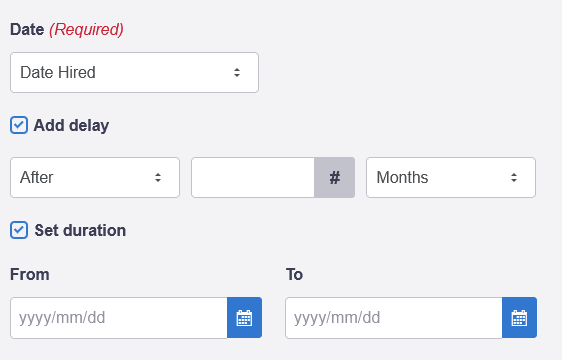Expand the After timing dropdown
This screenshot has width=562, height=360.
95,177
